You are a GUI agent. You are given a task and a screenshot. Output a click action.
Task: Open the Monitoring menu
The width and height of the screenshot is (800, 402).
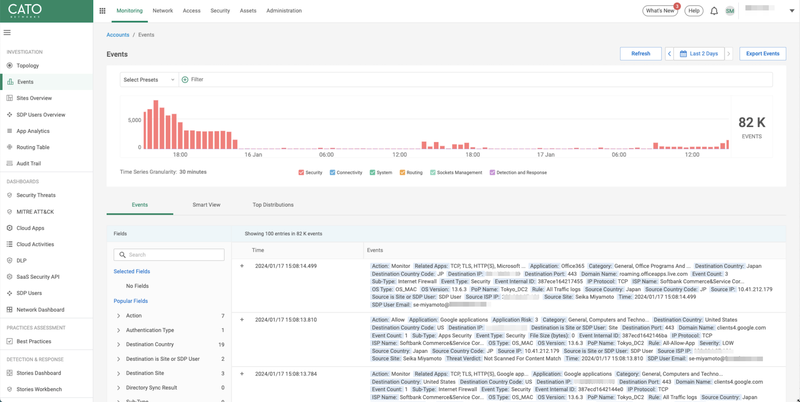coord(130,11)
